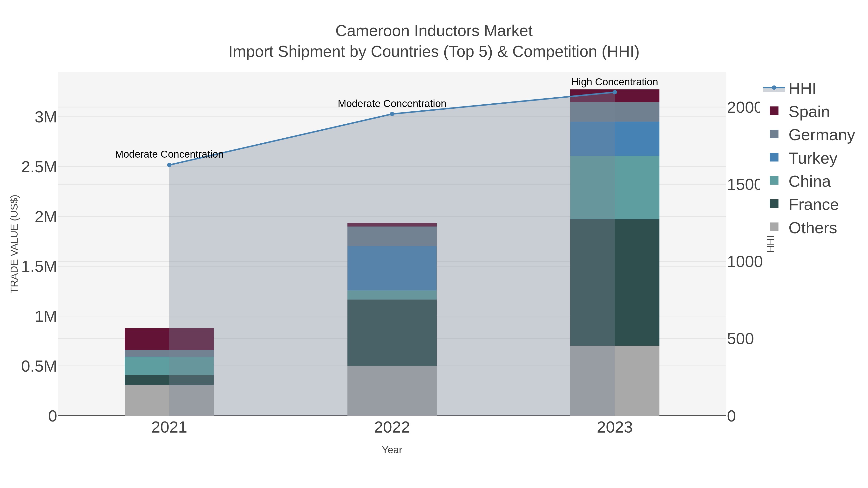Image resolution: width=868 pixels, height=488 pixels.
Task: Toggle the China legend entry
Action: (800, 181)
